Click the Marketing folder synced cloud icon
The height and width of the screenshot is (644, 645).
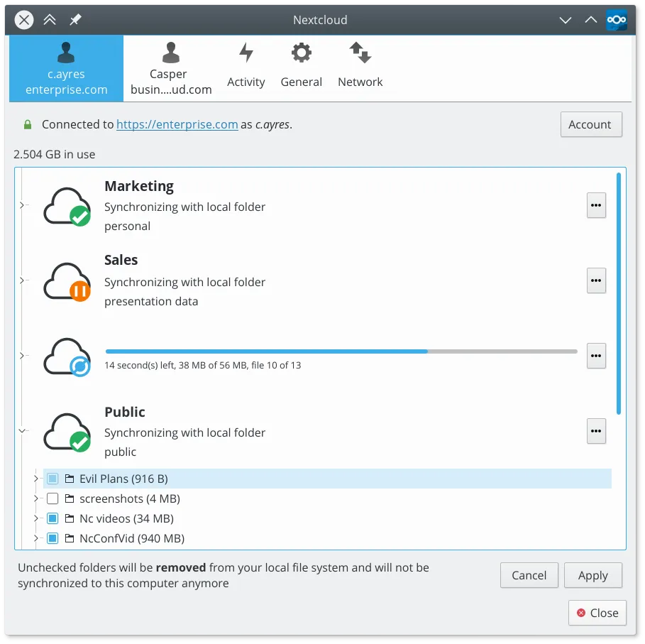tap(67, 205)
